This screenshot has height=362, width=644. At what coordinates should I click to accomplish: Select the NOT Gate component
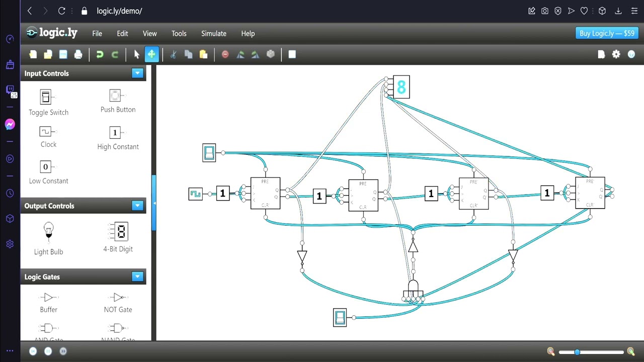118,302
